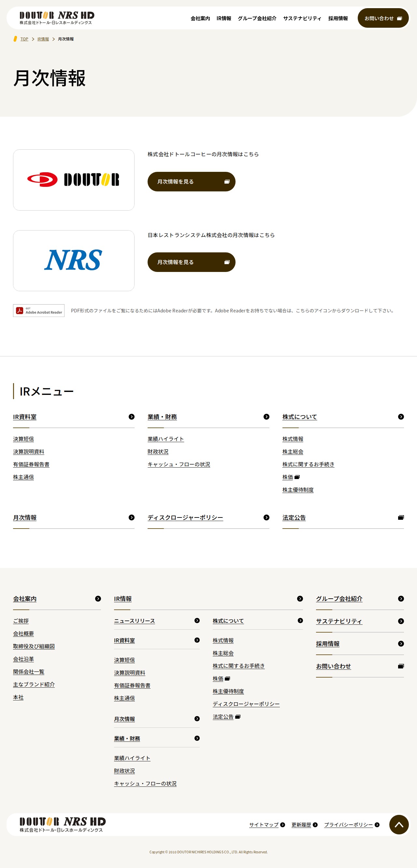The image size is (417, 868).
Task: Click arrow icon beside footer サステナビリティ
Action: (401, 621)
